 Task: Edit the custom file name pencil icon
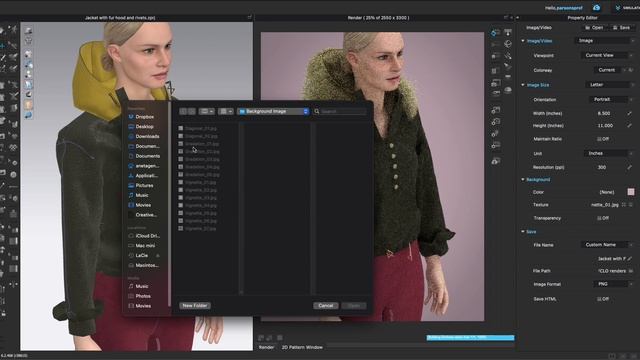pos(630,259)
